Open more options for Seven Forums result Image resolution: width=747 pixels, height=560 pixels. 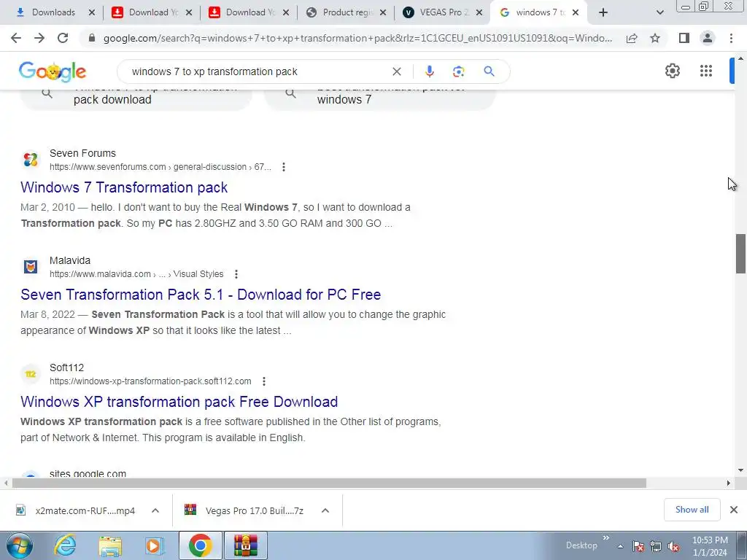[284, 167]
